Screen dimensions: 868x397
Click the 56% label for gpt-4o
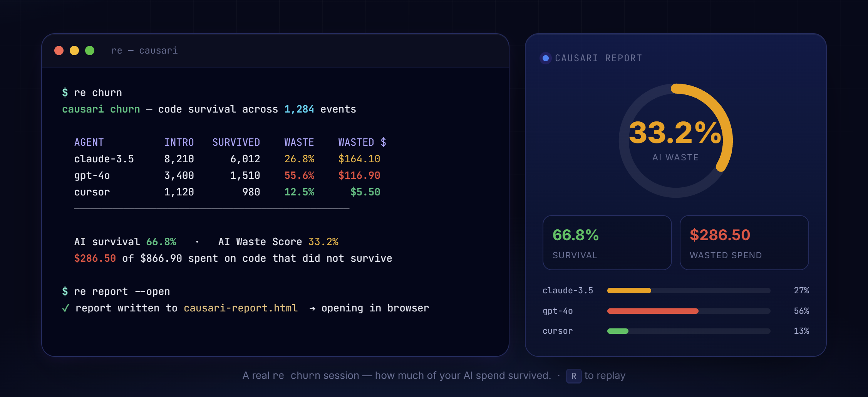coord(801,311)
